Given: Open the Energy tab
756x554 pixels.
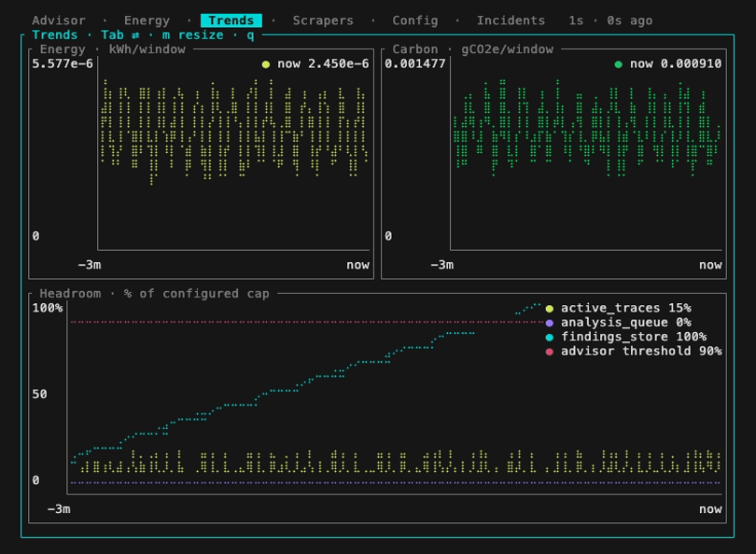Looking at the screenshot, I should coord(147,21).
